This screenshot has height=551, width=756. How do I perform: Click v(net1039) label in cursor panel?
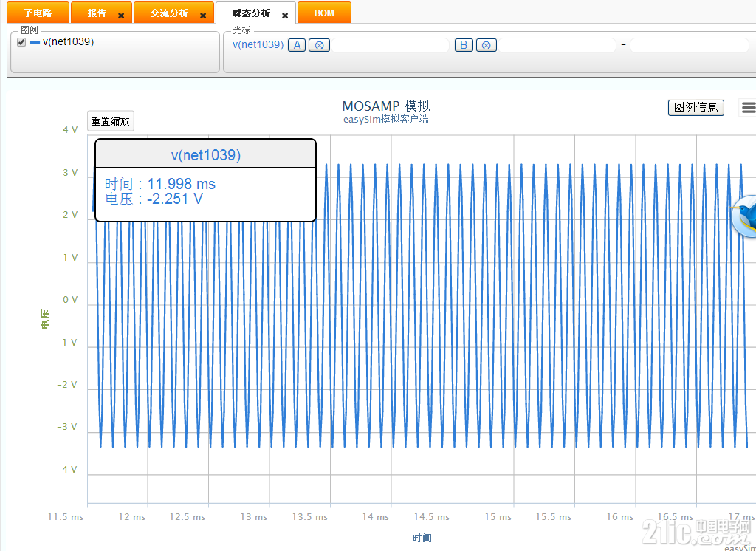pos(258,44)
